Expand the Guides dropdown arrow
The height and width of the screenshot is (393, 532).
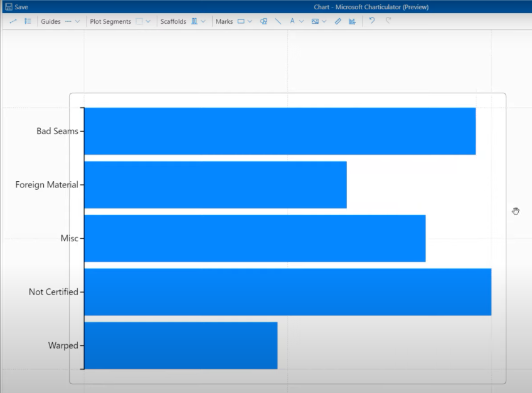(77, 21)
